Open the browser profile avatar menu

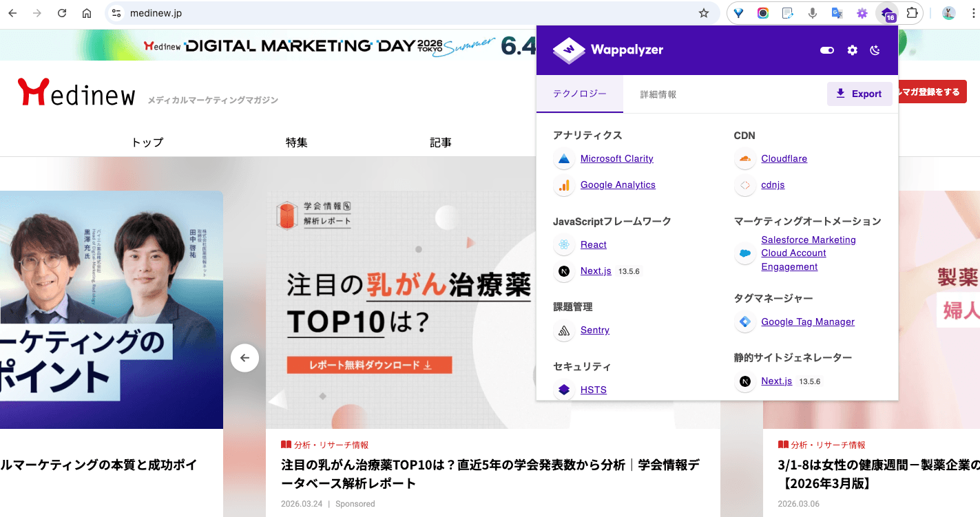[948, 12]
